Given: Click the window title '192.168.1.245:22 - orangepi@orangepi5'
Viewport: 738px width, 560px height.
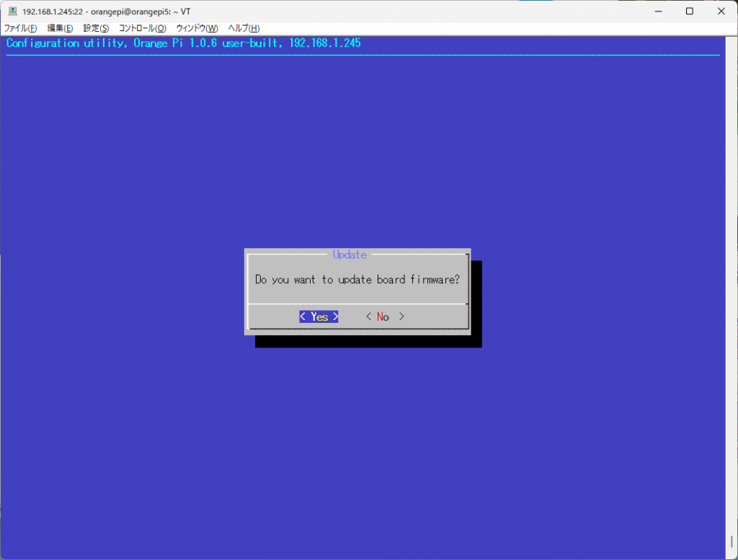Looking at the screenshot, I should 97,12.
